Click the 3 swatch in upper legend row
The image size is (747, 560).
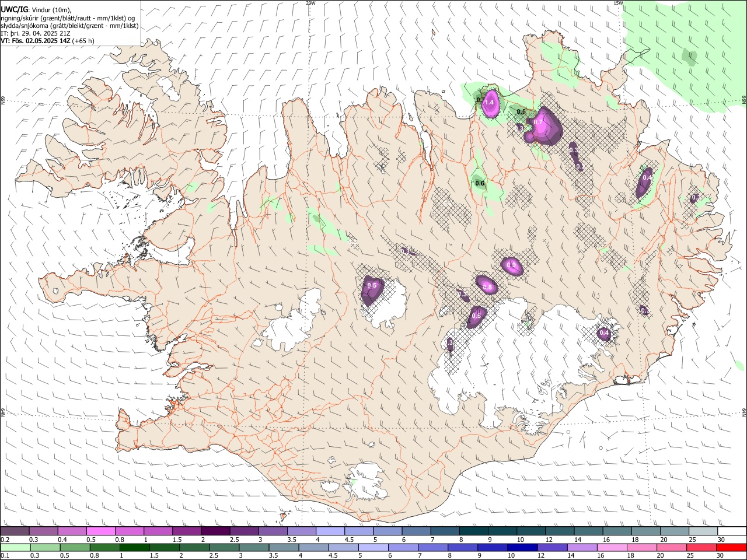point(273,531)
